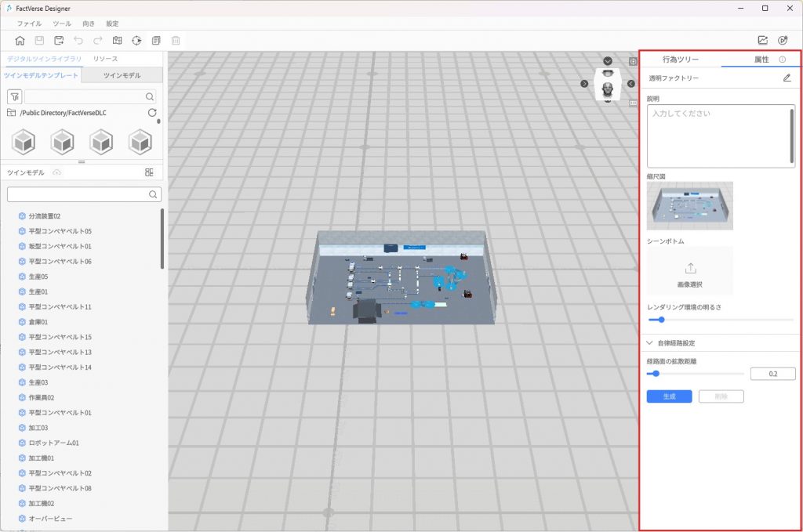Viewport: 803px width, 532px height.
Task: Collapse the 自律経路設定 section
Action: pyautogui.click(x=649, y=343)
